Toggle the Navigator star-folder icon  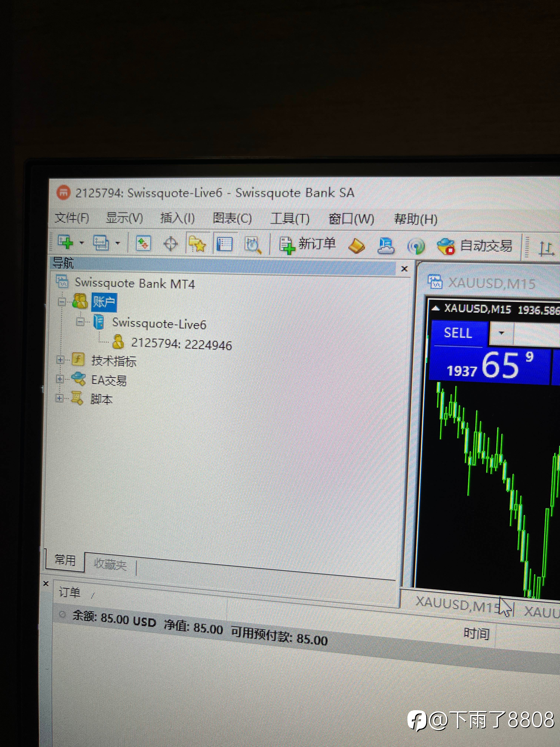coord(197,244)
